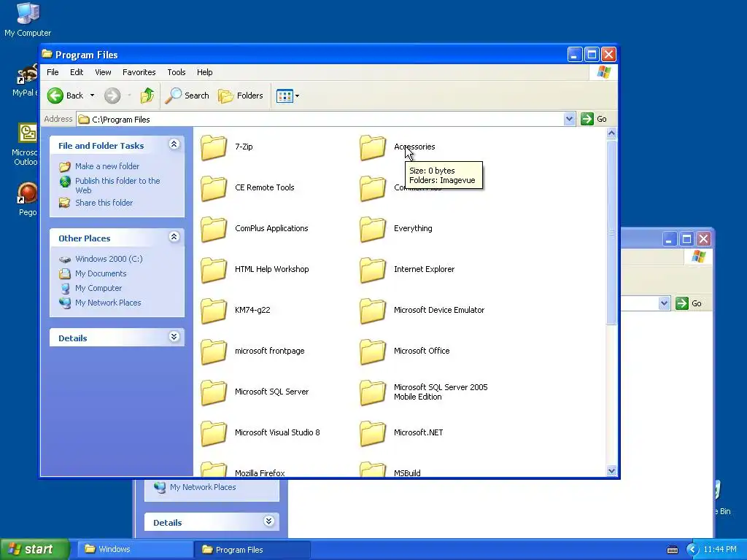Select the Microsoft Device Emulator folder icon
Screen dimensions: 747x560
[373, 311]
